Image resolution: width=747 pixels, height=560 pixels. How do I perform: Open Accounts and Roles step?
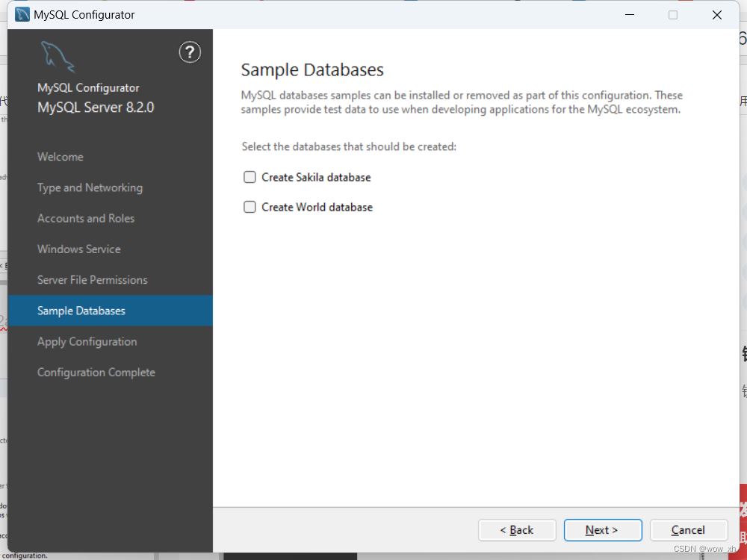pos(86,218)
